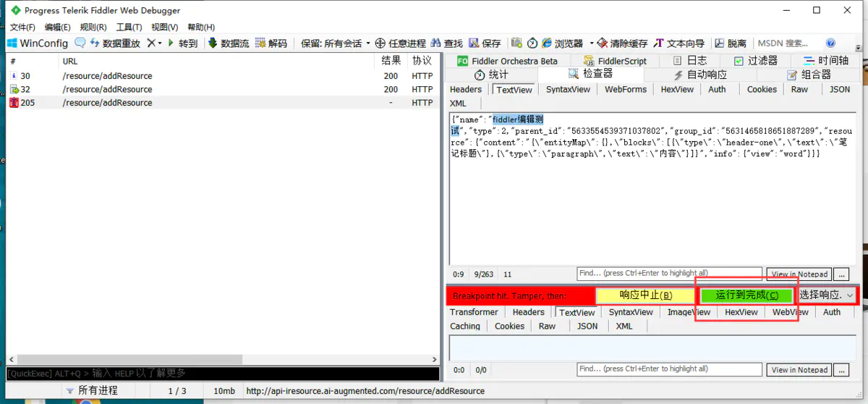The width and height of the screenshot is (868, 404).
Task: Select request Cookies inspector tab
Action: (762, 89)
